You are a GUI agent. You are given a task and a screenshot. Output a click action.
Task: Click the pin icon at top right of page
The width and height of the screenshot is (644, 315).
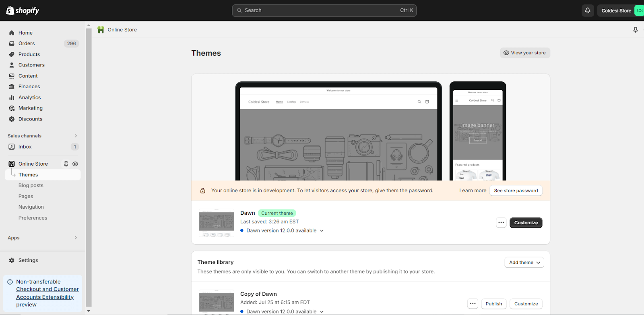point(635,30)
